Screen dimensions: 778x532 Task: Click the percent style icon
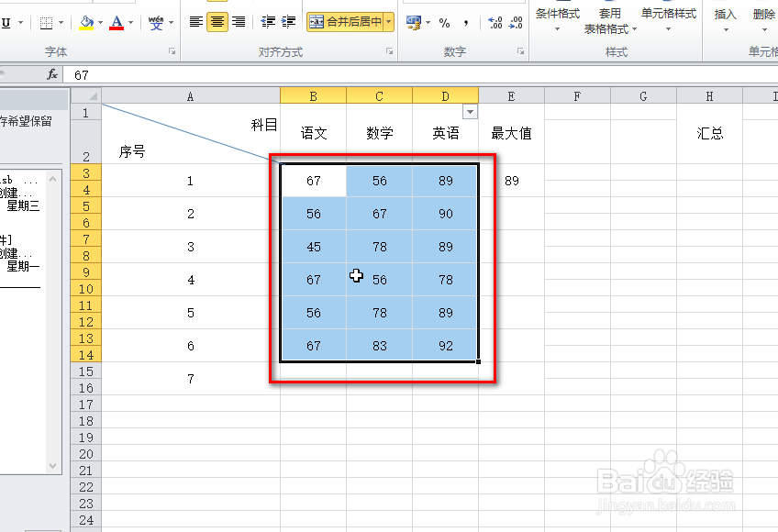pyautogui.click(x=444, y=24)
